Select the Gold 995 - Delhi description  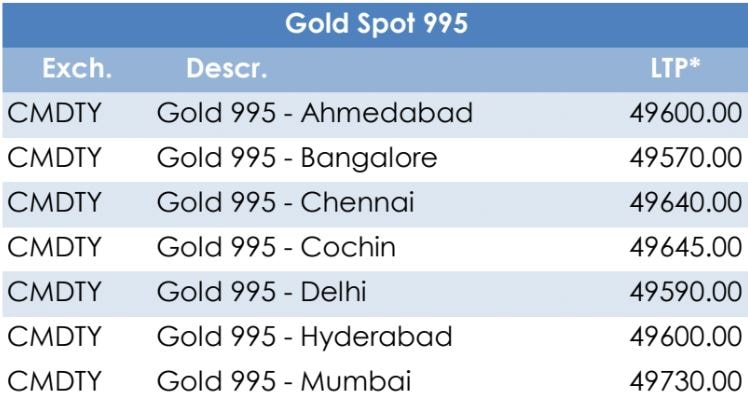261,292
